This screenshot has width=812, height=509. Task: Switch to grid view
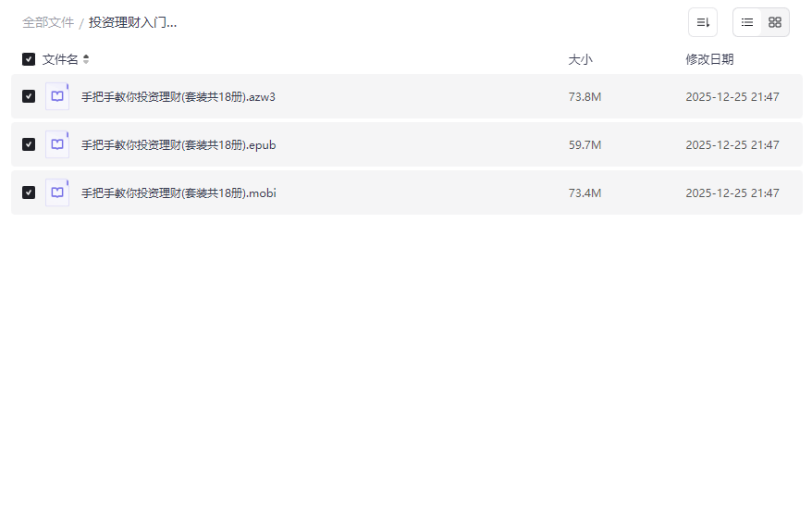(x=775, y=22)
